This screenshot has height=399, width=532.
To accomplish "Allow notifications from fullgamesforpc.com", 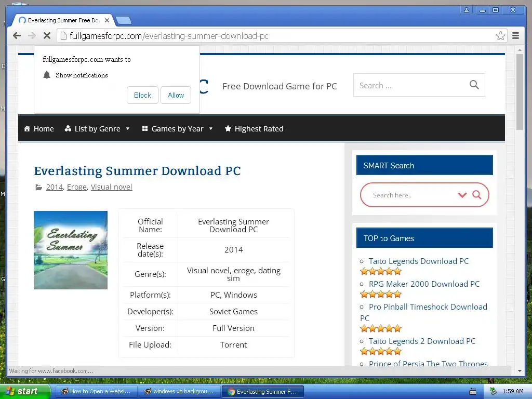I will click(176, 95).
